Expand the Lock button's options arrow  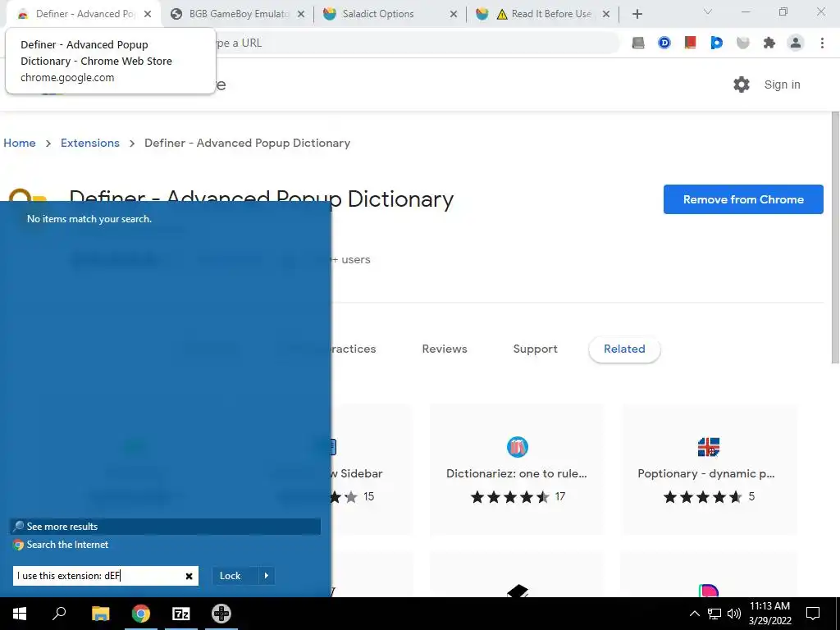point(267,576)
